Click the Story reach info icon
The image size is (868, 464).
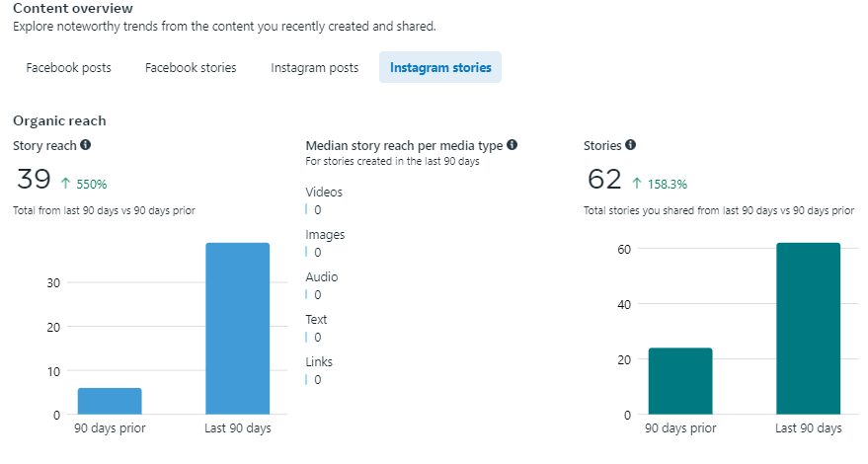(86, 145)
